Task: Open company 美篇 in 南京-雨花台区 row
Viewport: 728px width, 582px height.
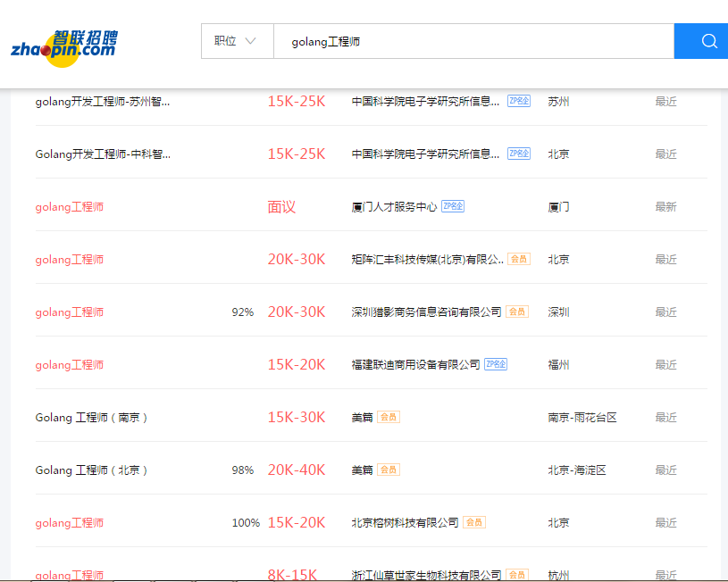Action: point(362,418)
